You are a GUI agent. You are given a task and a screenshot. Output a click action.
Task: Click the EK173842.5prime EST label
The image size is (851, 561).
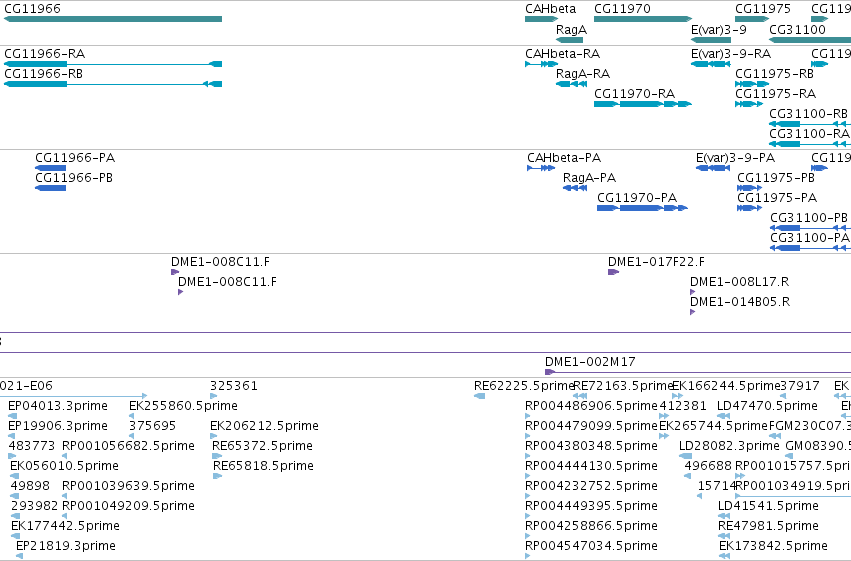tap(773, 546)
